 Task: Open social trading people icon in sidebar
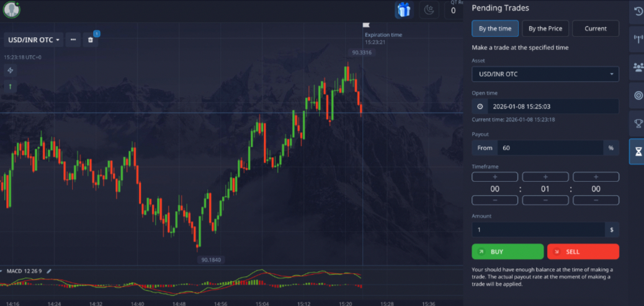pos(638,67)
